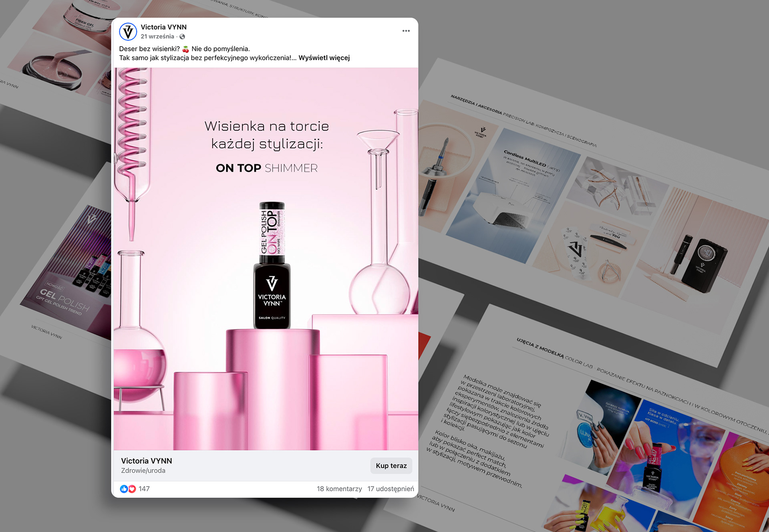Click the 147 reactions count

coord(144,489)
